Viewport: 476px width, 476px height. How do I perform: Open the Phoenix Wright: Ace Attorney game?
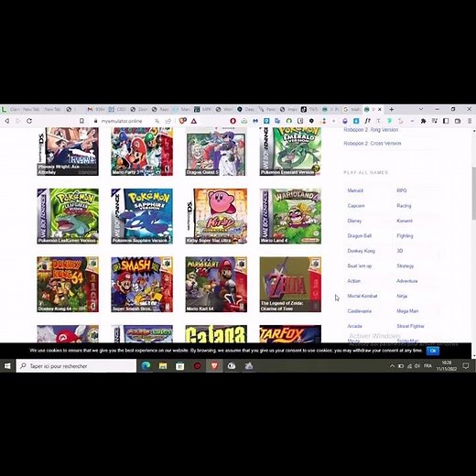tap(68, 152)
